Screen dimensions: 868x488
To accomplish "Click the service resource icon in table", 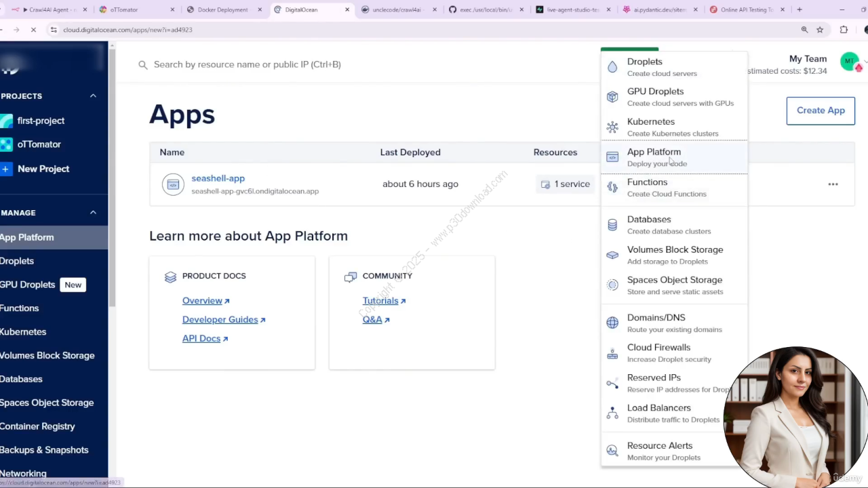I will tap(545, 184).
